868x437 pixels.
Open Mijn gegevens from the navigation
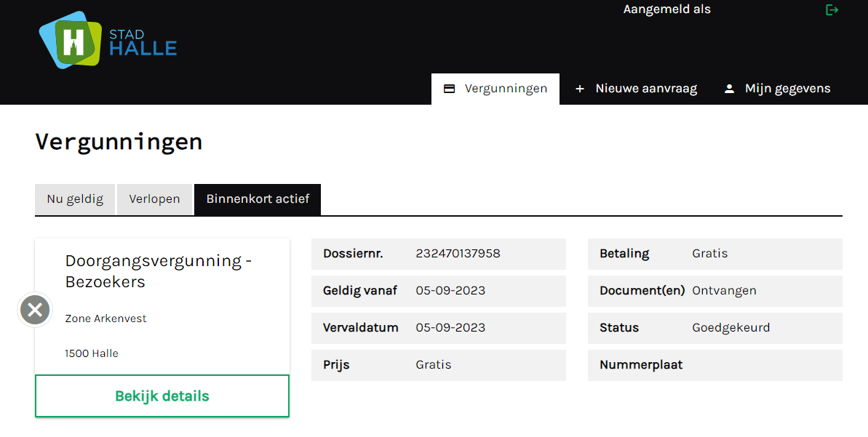(787, 88)
